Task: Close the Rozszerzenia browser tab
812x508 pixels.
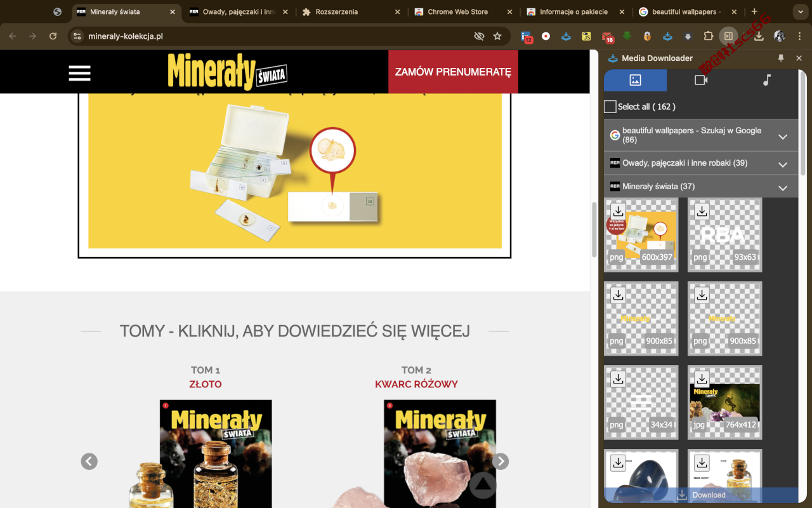Action: pyautogui.click(x=398, y=12)
